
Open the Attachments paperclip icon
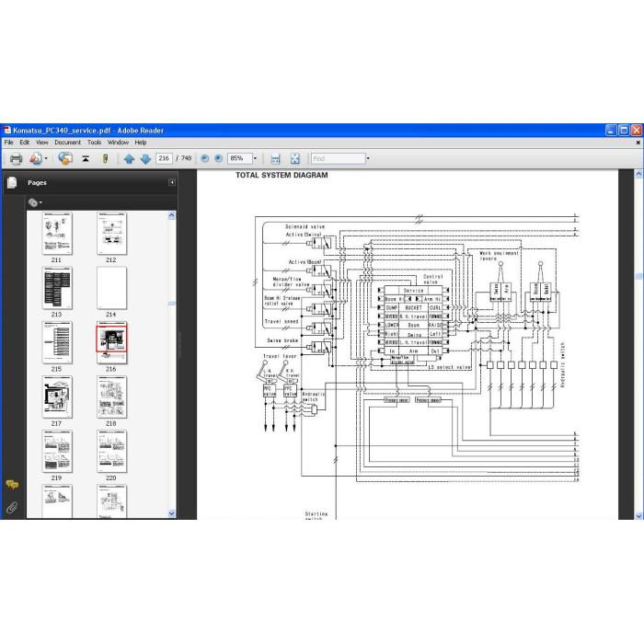(12, 508)
